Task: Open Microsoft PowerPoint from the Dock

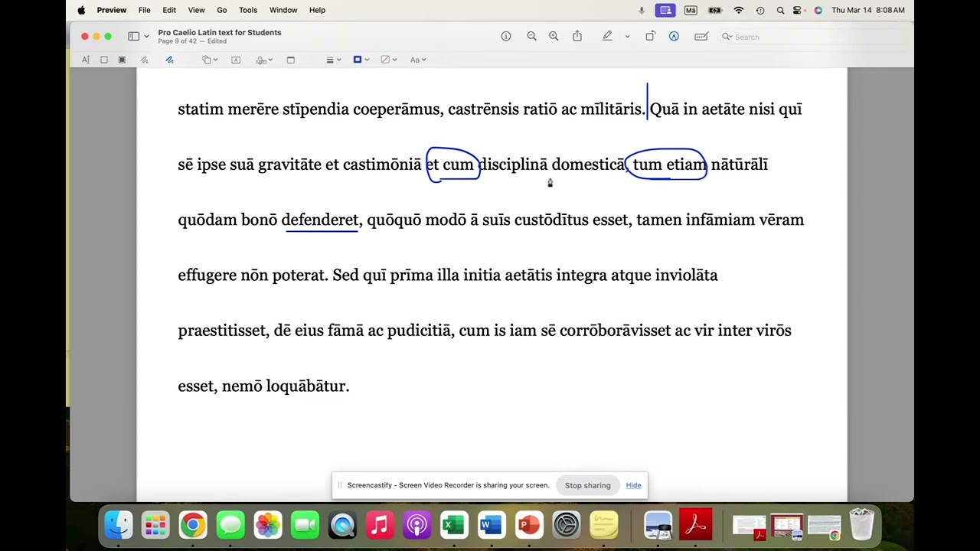Action: pos(529,525)
